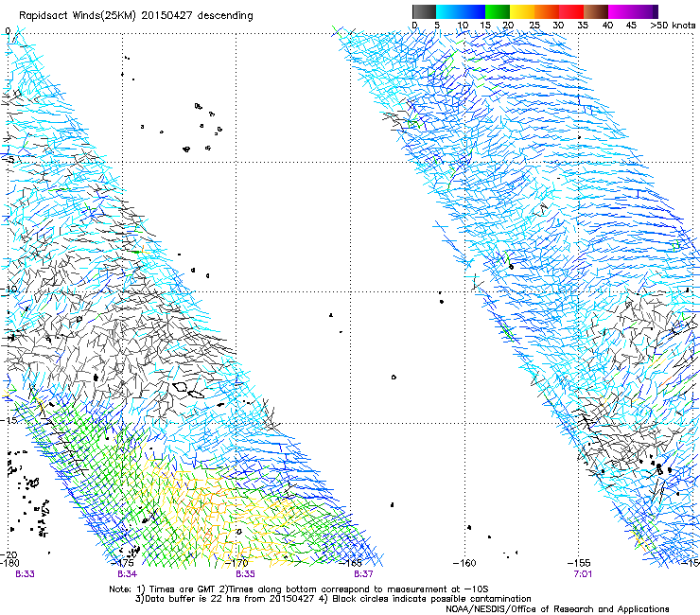Viewport: 700px width, 615px height.
Task: Click the purple 8:37 time label below -165
Action: (x=363, y=574)
